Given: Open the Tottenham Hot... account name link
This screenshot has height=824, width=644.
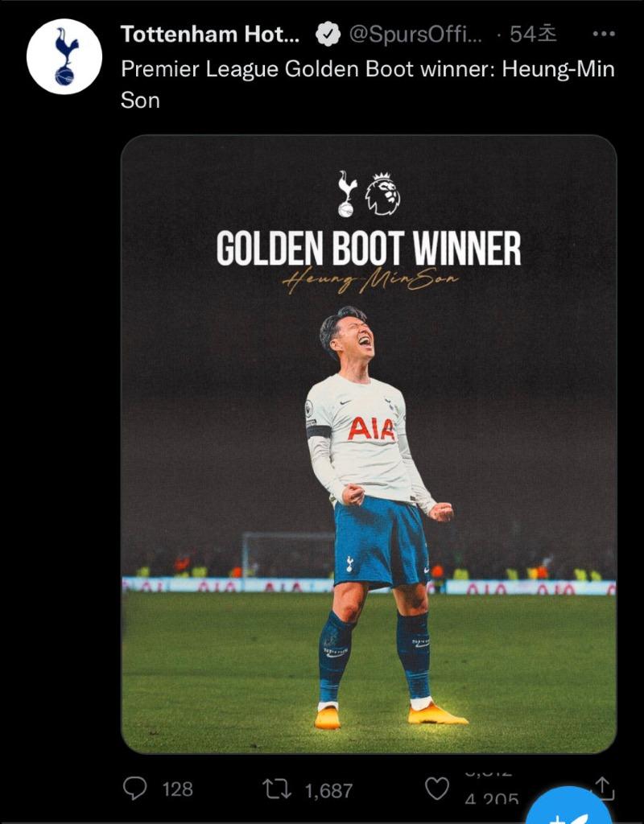Looking at the screenshot, I should [210, 35].
